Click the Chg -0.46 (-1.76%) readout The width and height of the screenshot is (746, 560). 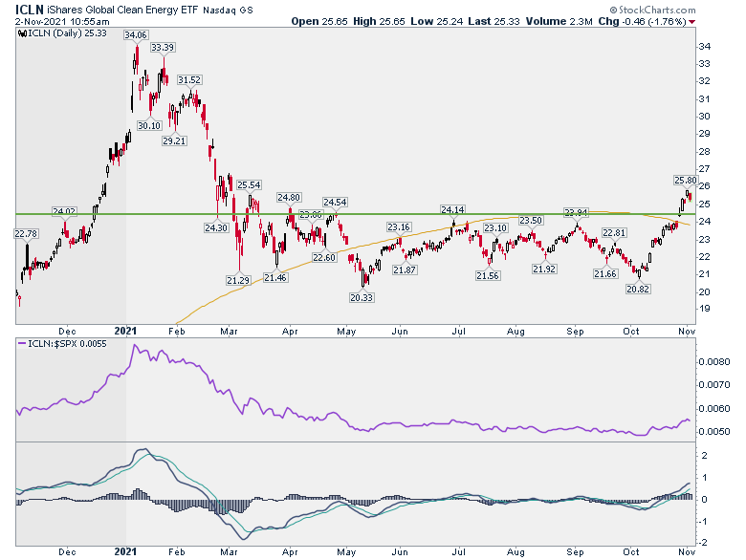(x=643, y=21)
